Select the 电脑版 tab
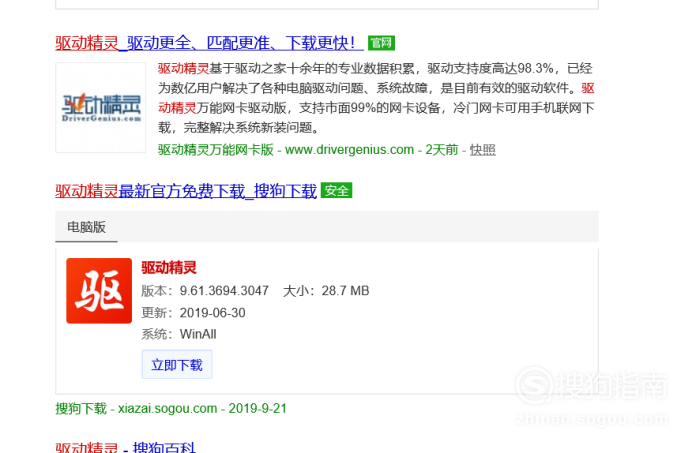Viewport: 692px width, 453px height. [86, 227]
